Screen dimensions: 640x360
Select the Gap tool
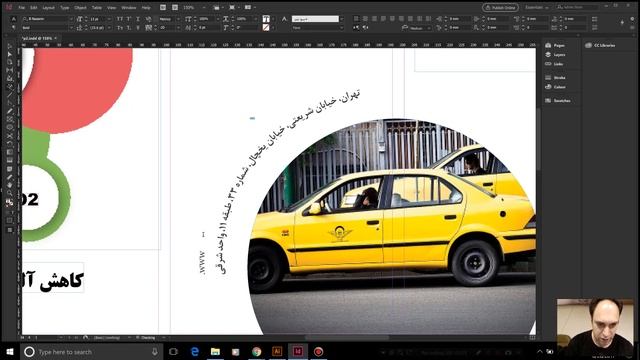(10, 70)
